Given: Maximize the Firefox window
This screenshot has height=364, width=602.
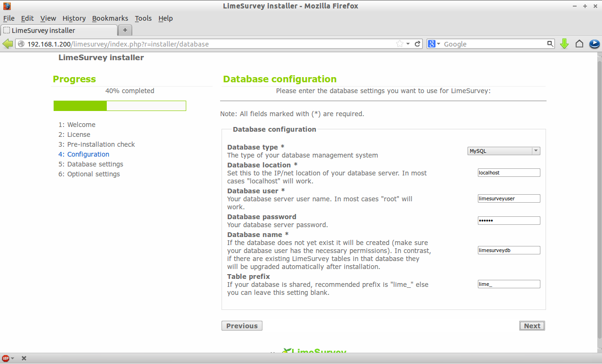Looking at the screenshot, I should pos(585,6).
